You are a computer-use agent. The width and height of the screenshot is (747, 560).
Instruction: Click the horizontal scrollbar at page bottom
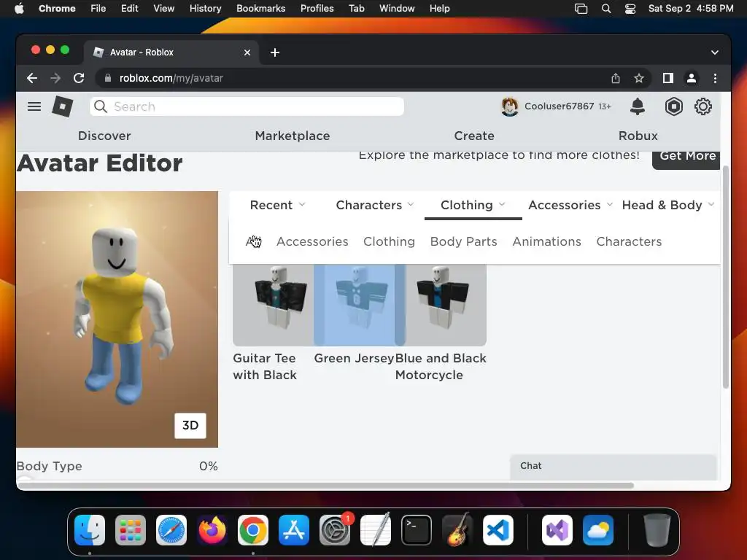click(325, 486)
